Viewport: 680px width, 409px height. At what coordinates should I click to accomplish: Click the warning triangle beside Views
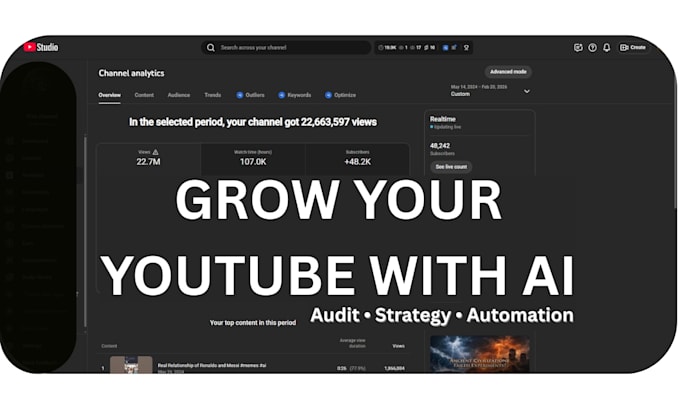point(156,152)
